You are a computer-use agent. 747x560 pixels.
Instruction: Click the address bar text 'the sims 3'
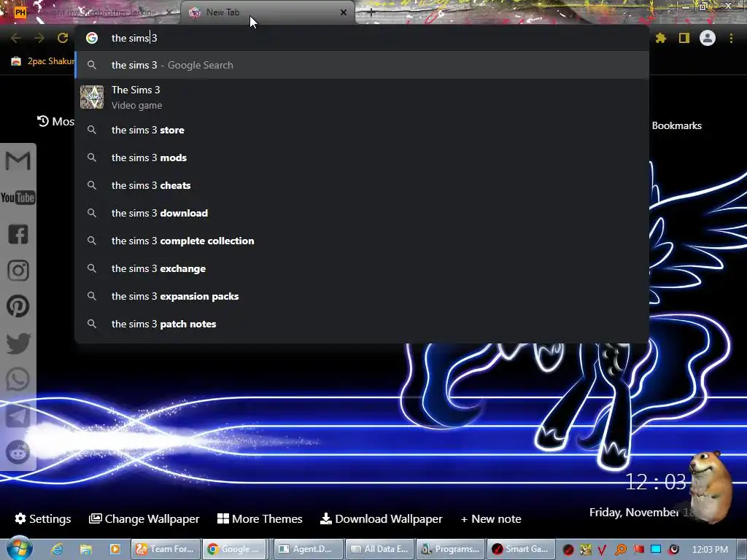[x=134, y=38]
